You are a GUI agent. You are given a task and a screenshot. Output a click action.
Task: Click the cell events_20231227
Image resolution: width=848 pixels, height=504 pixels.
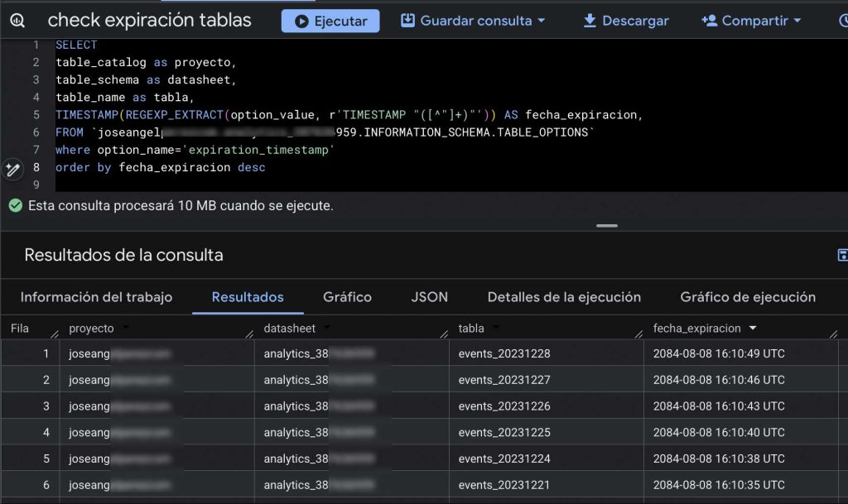point(504,380)
